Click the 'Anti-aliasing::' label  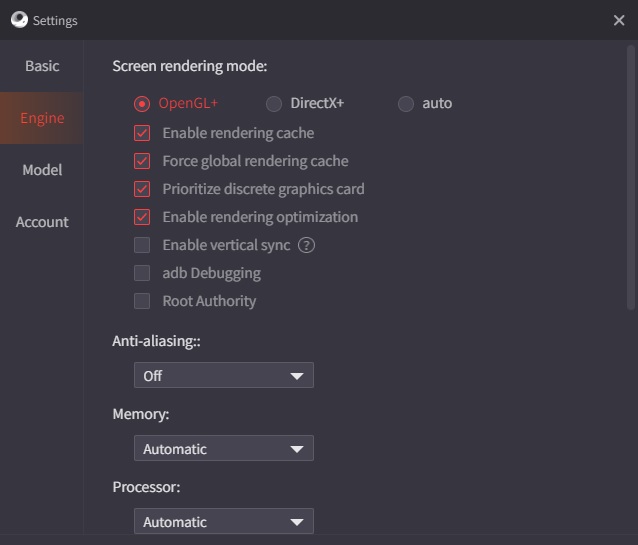(x=156, y=341)
